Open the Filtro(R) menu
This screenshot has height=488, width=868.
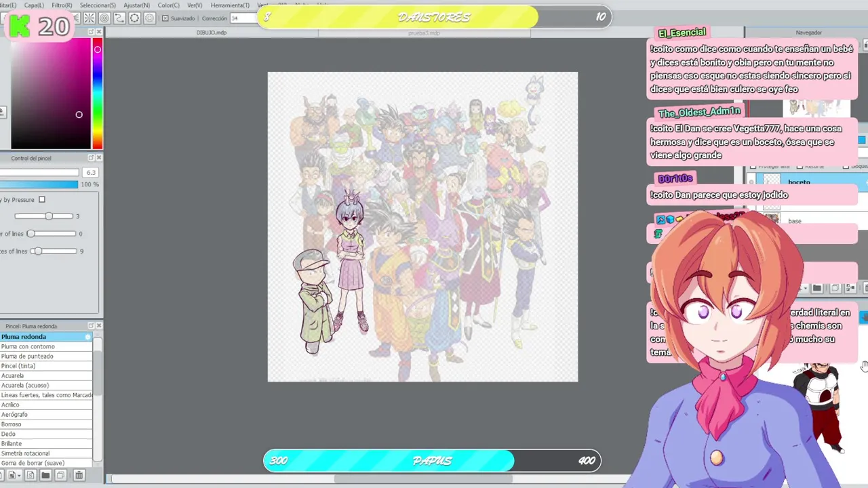pyautogui.click(x=62, y=5)
